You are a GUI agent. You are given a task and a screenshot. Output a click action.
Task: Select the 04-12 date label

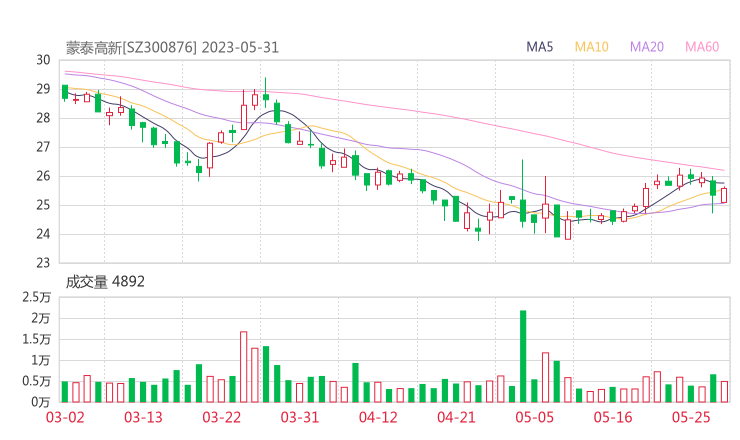378,417
